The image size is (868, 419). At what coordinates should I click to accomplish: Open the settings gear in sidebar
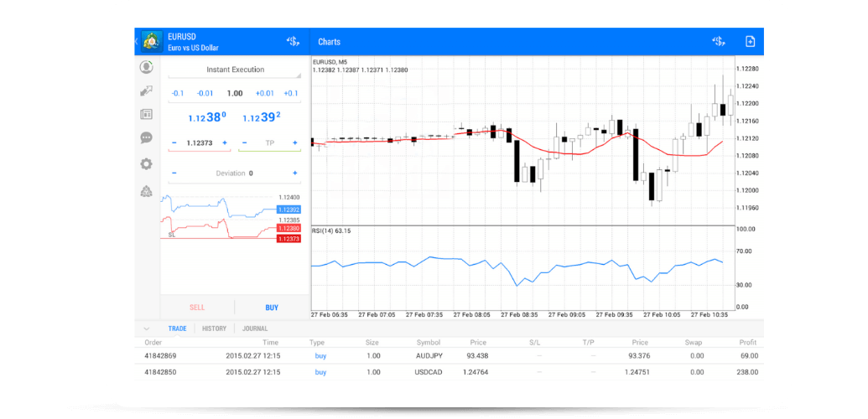pyautogui.click(x=147, y=164)
